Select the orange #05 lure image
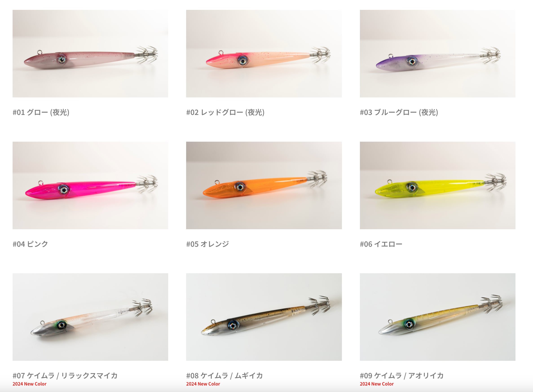 click(x=264, y=185)
